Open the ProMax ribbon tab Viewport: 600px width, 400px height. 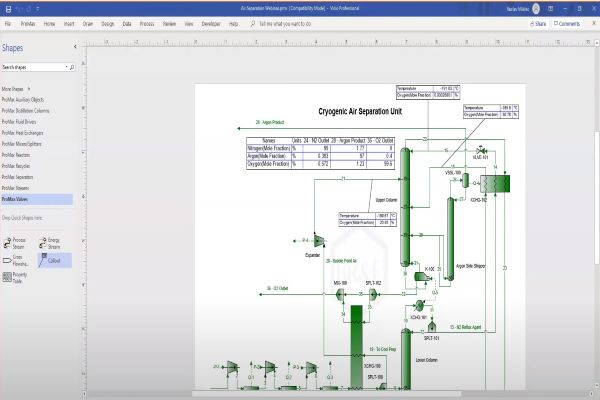29,22
